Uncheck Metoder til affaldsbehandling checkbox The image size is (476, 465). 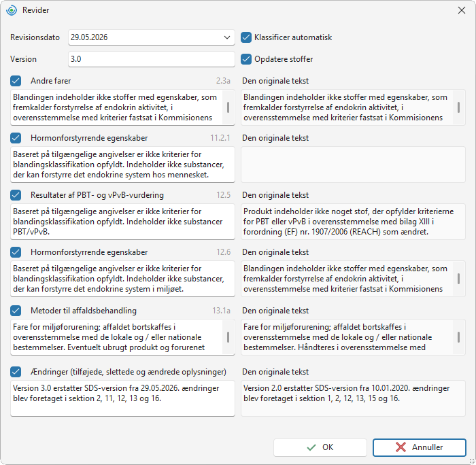(16, 311)
